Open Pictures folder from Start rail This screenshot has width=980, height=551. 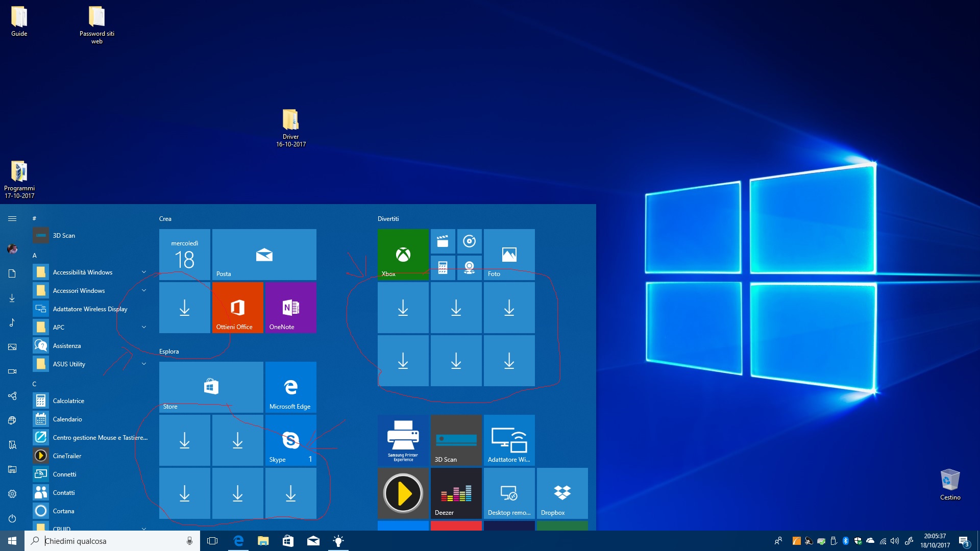[x=12, y=347]
